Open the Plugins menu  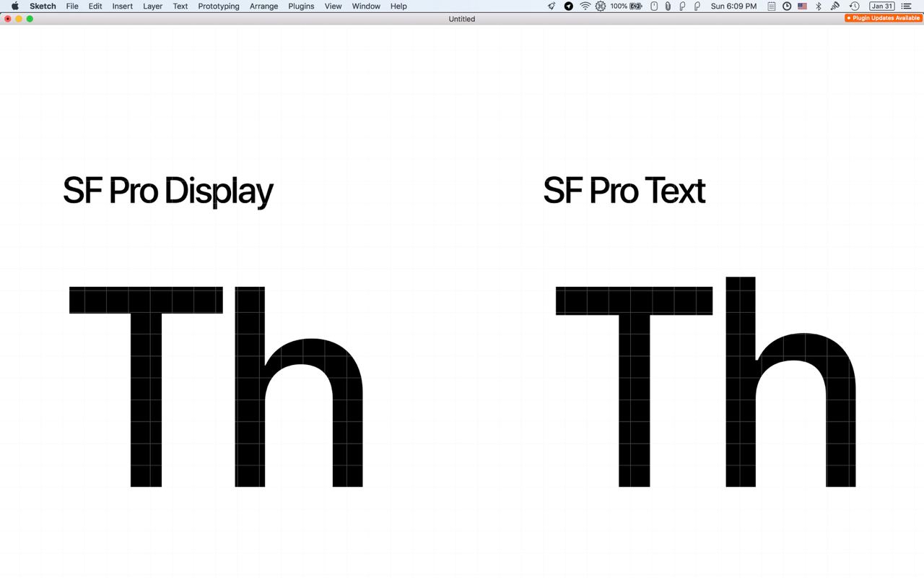pos(301,6)
